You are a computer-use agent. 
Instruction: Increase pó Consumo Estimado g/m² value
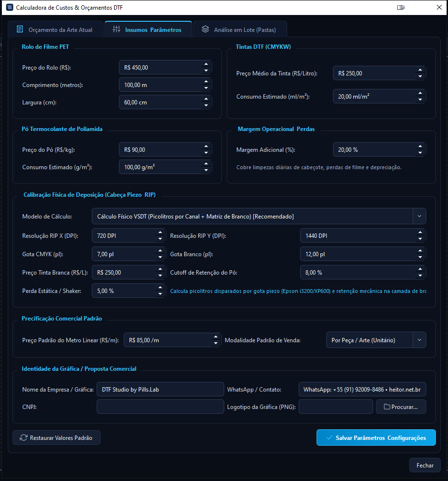click(206, 164)
